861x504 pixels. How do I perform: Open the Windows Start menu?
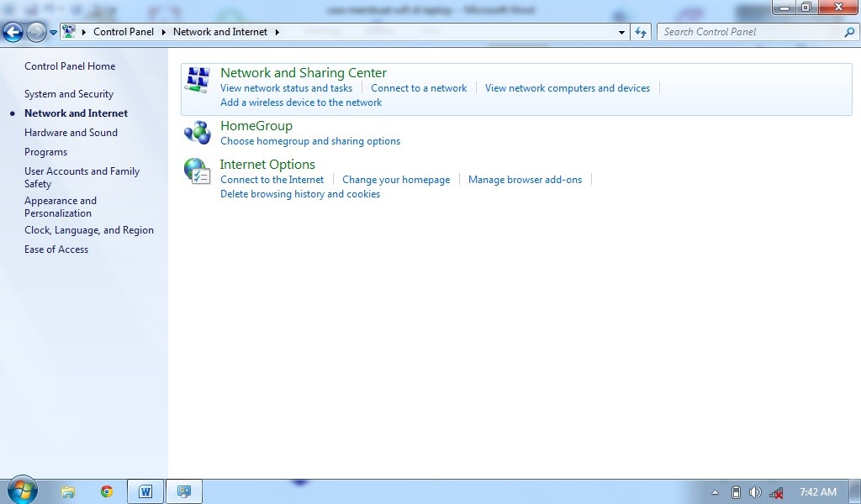coord(22,490)
